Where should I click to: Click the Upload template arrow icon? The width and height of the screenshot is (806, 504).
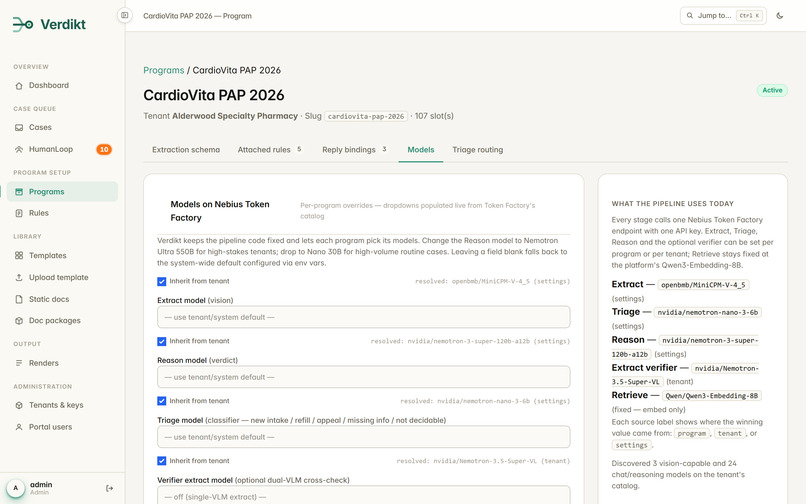click(x=19, y=278)
